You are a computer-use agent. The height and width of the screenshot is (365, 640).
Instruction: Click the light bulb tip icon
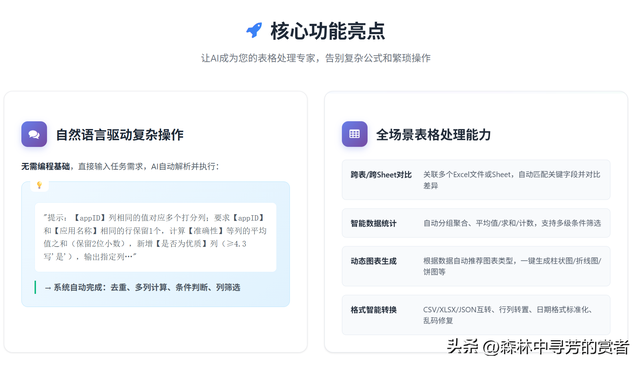tap(39, 185)
